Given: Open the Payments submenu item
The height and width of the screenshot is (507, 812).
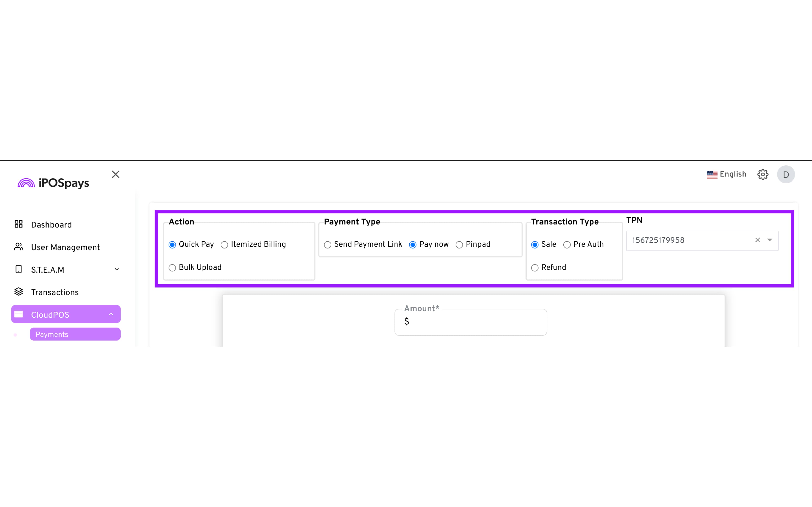Looking at the screenshot, I should click(x=75, y=334).
